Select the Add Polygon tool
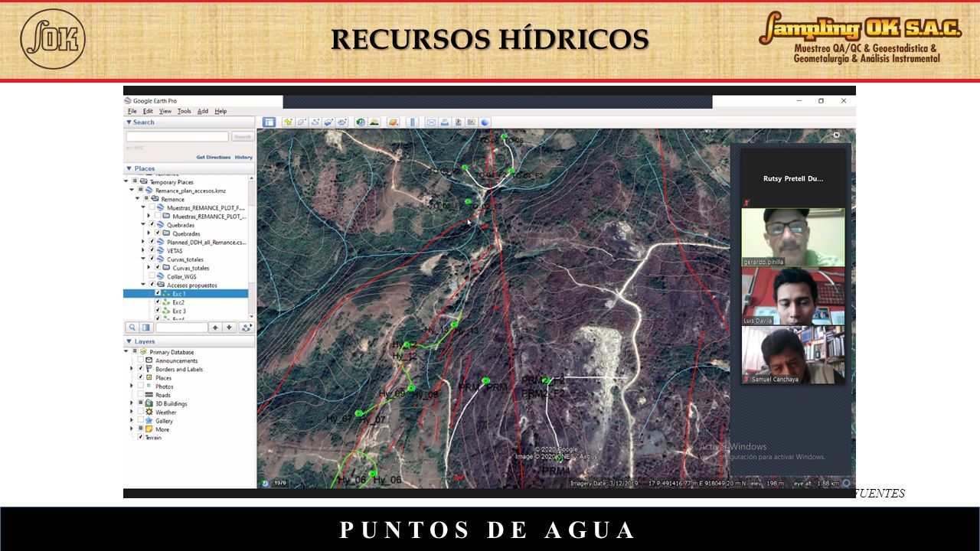Viewport: 980px width, 551px height. [302, 122]
